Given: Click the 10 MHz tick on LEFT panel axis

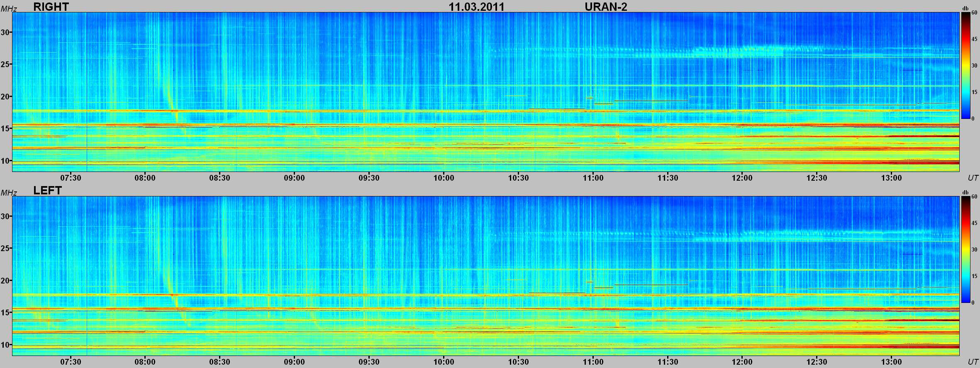Looking at the screenshot, I should (5, 345).
